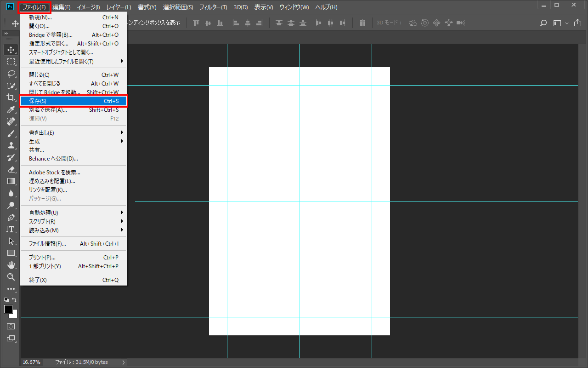Screen dimensions: 588x368
Task: Choose 新規(N)... menu item
Action: pyautogui.click(x=73, y=17)
